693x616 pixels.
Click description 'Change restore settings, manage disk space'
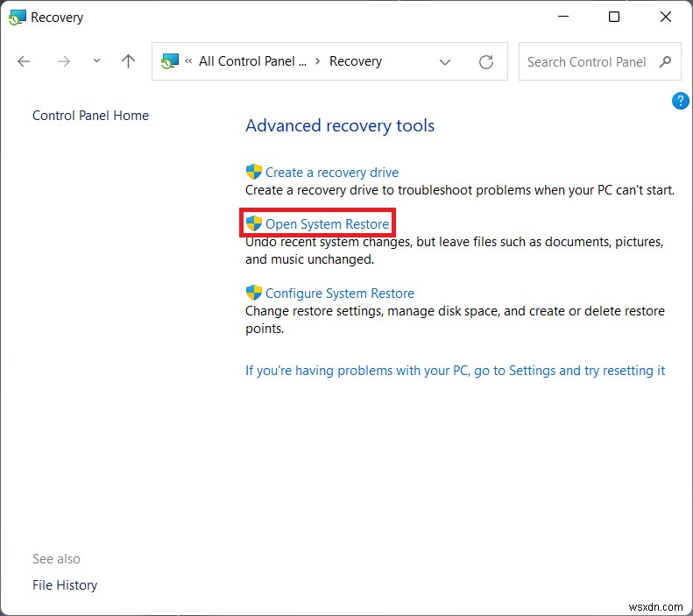click(x=372, y=312)
